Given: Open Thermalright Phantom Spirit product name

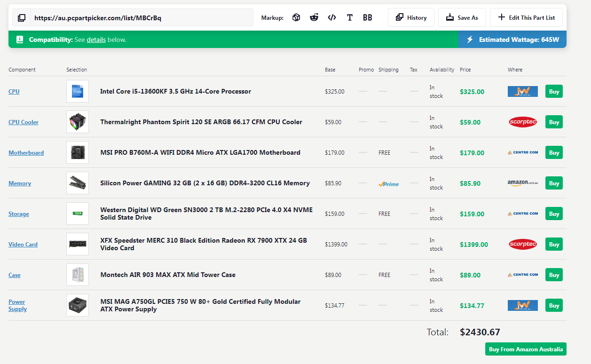Looking at the screenshot, I should (x=201, y=122).
